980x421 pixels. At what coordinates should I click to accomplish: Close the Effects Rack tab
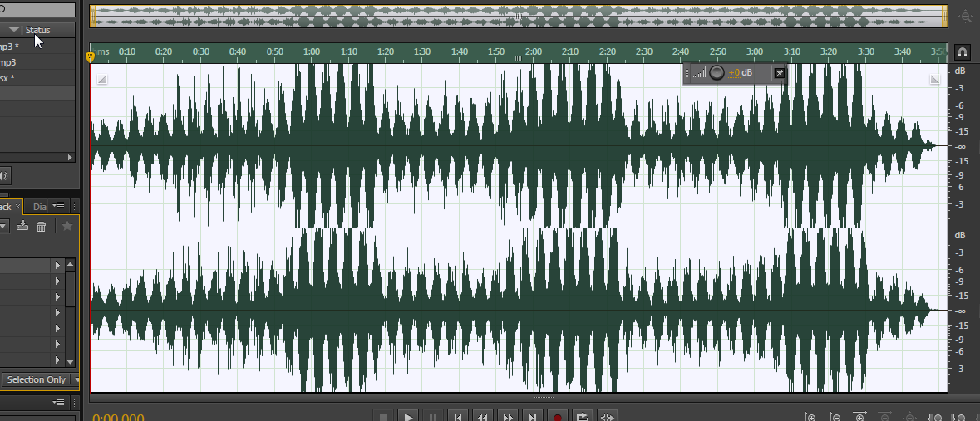18,206
